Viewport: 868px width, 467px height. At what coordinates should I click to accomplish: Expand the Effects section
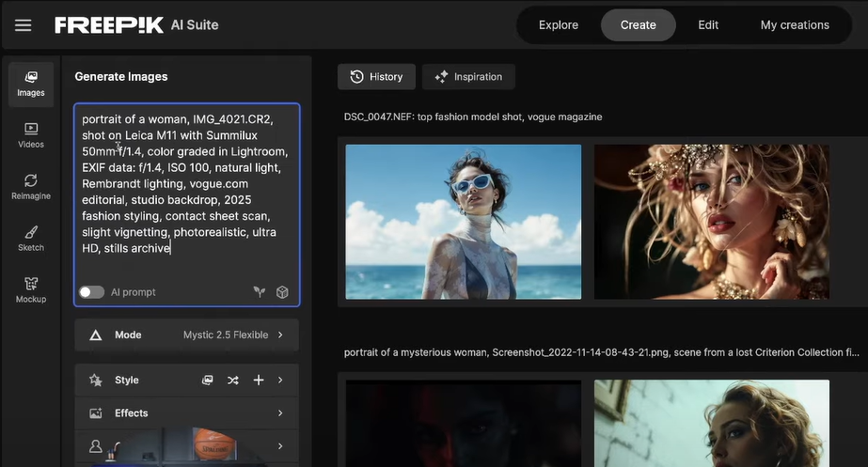point(186,413)
